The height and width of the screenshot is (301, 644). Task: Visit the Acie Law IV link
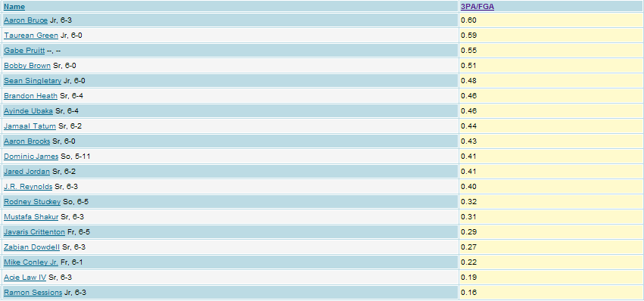(25, 278)
